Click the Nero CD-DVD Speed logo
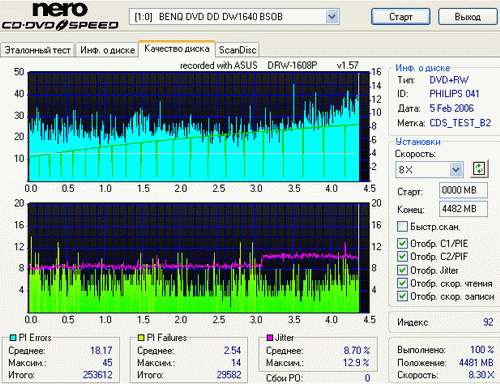The height and width of the screenshot is (384, 500). tap(60, 17)
